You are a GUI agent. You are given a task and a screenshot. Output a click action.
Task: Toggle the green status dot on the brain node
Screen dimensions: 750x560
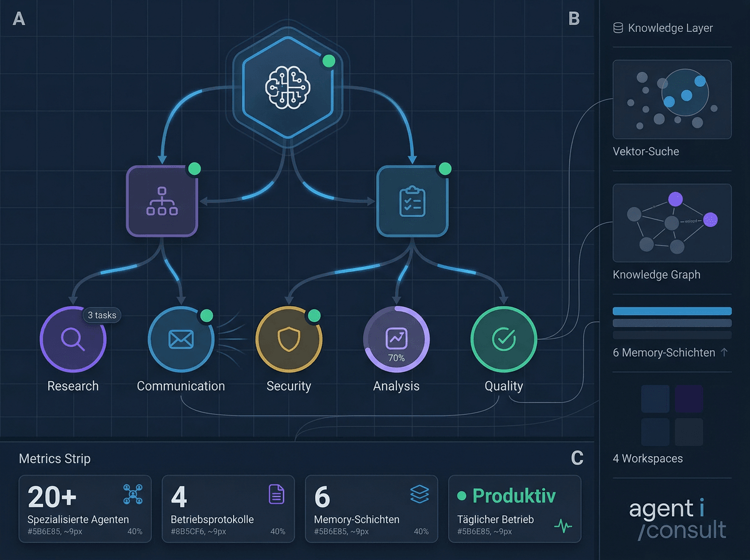pyautogui.click(x=328, y=61)
